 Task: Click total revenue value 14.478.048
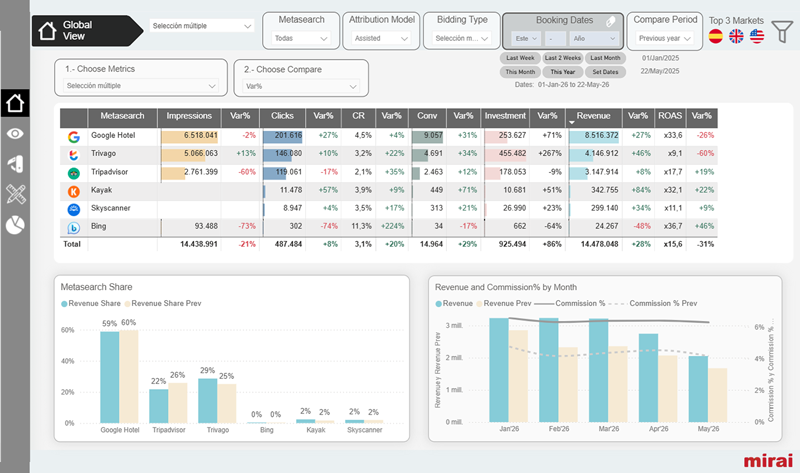599,244
